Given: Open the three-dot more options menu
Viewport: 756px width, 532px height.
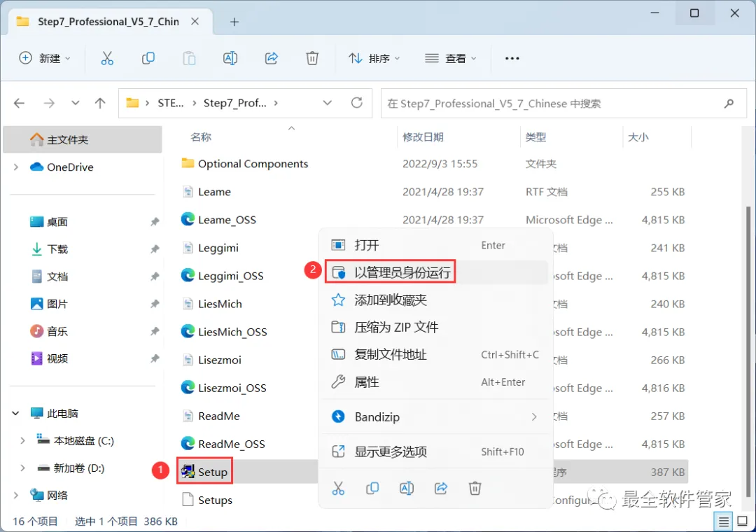Looking at the screenshot, I should tap(512, 58).
